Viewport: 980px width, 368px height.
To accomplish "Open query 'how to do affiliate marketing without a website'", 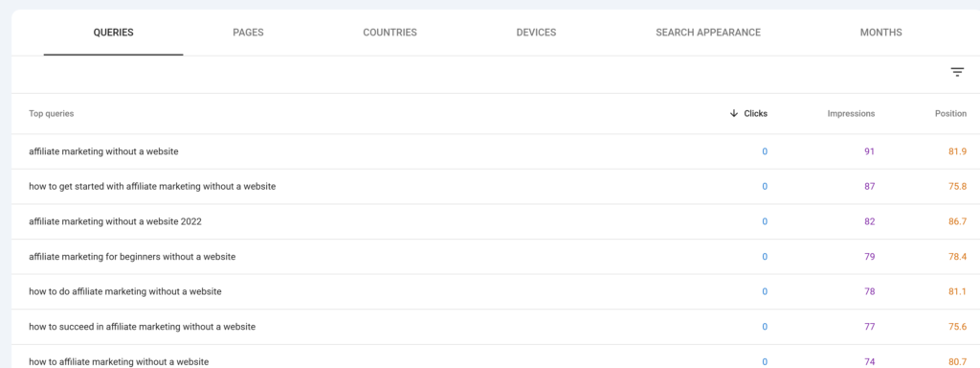I will (x=125, y=291).
